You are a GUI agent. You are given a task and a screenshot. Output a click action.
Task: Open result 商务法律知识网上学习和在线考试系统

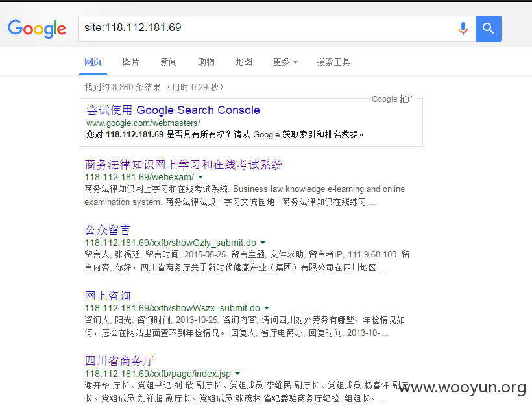coord(184,165)
